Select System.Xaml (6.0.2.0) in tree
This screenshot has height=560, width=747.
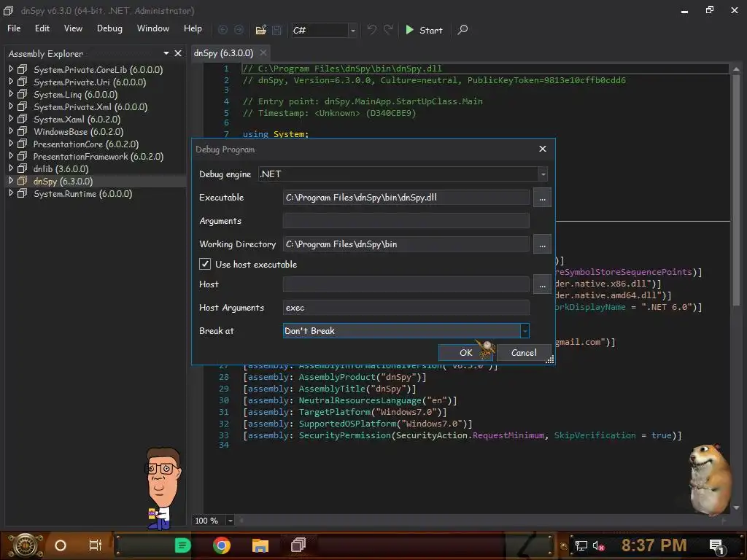77,119
